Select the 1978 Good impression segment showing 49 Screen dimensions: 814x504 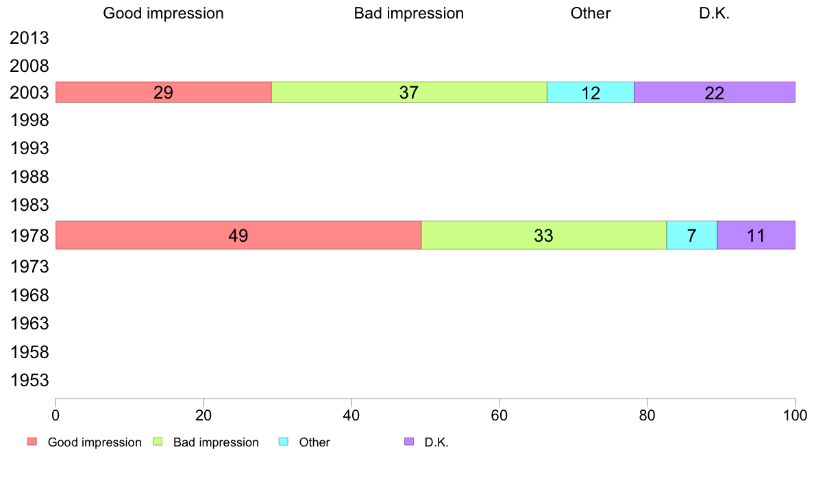(238, 235)
